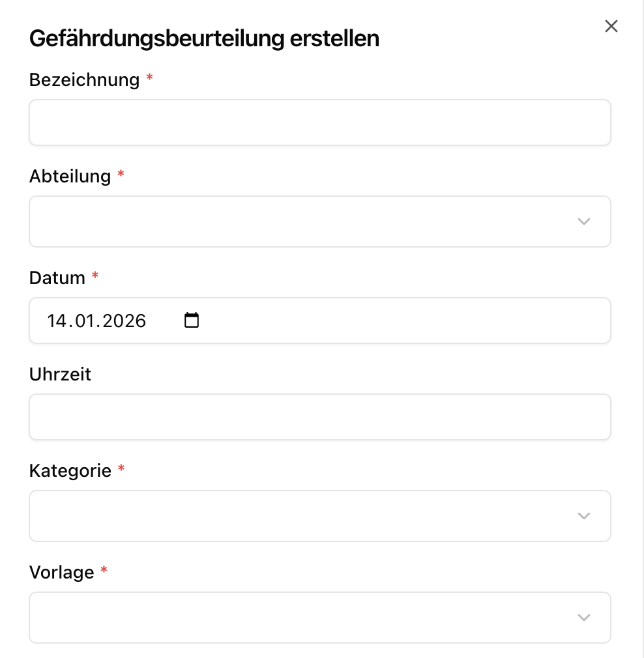Open the Kategorie dropdown
The height and width of the screenshot is (658, 644).
(319, 516)
